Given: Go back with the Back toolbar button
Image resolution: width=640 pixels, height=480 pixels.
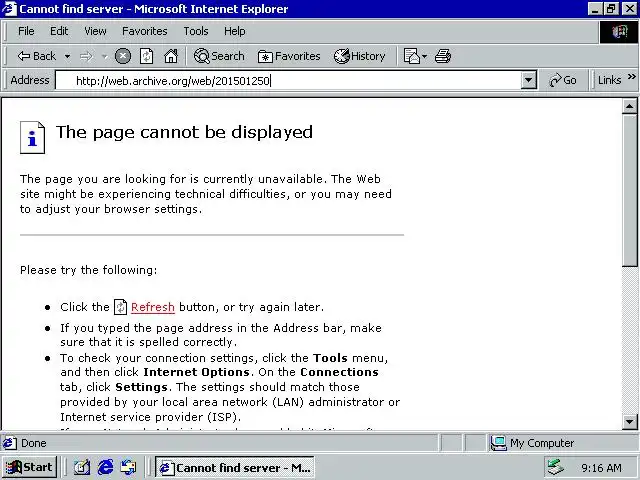Looking at the screenshot, I should pos(37,56).
